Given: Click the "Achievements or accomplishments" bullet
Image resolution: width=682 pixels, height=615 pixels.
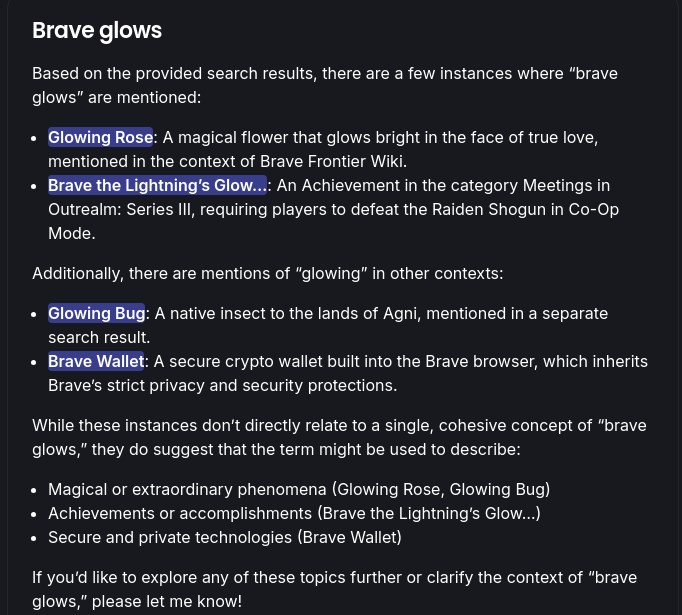Looking at the screenshot, I should point(294,514).
